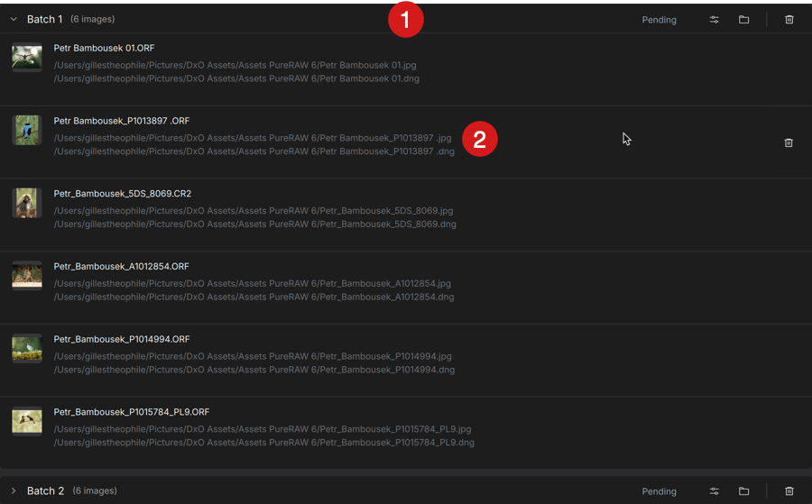Select the blue bird P1013897 thumbnail
Screen dimensions: 812x504
click(x=27, y=130)
